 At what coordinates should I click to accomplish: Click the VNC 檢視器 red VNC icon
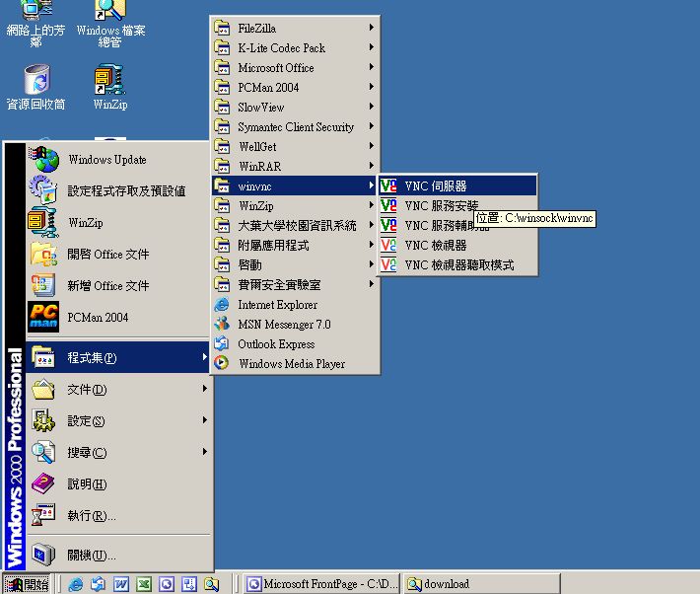(x=387, y=245)
